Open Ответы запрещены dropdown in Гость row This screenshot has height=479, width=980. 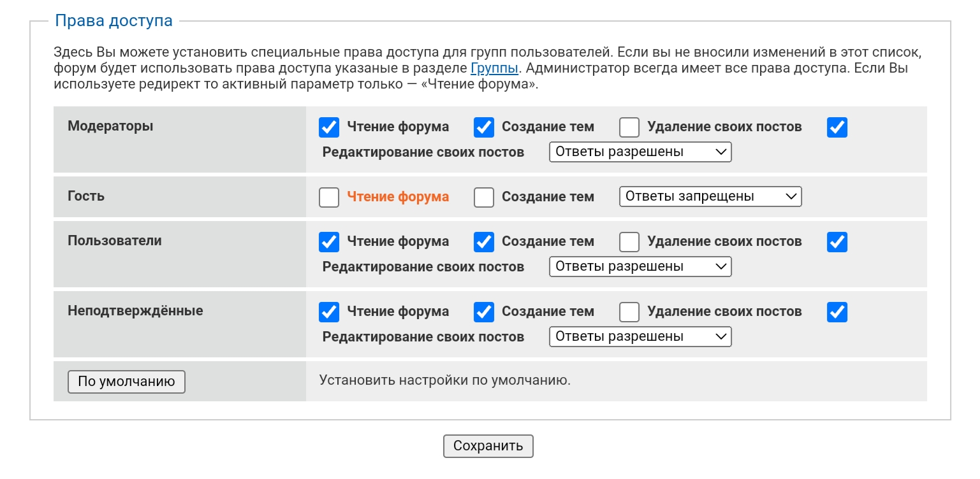click(x=710, y=197)
